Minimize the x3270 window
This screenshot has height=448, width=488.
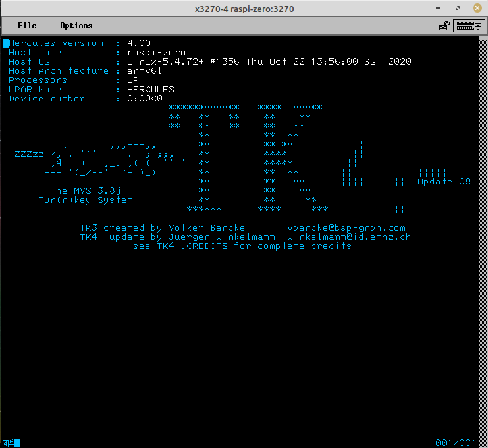(x=439, y=9)
